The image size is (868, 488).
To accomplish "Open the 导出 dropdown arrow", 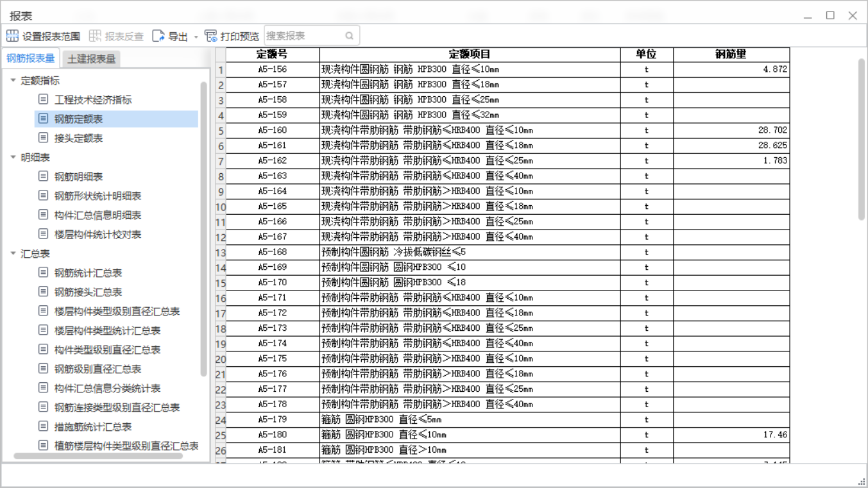I will click(196, 37).
